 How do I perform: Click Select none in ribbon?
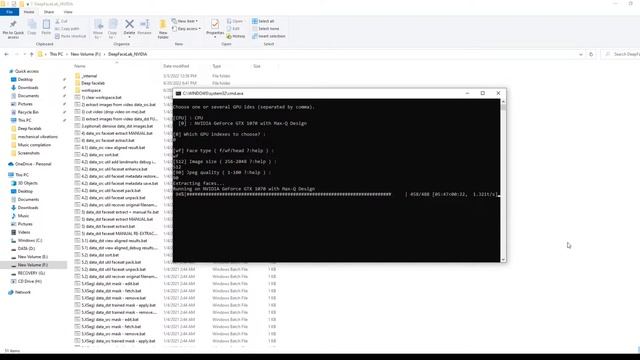(x=266, y=29)
